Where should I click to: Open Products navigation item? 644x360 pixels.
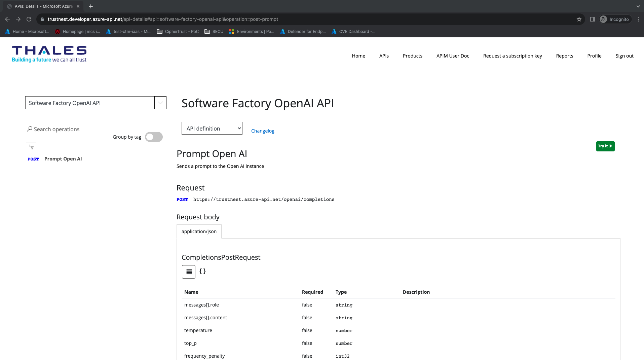click(413, 56)
